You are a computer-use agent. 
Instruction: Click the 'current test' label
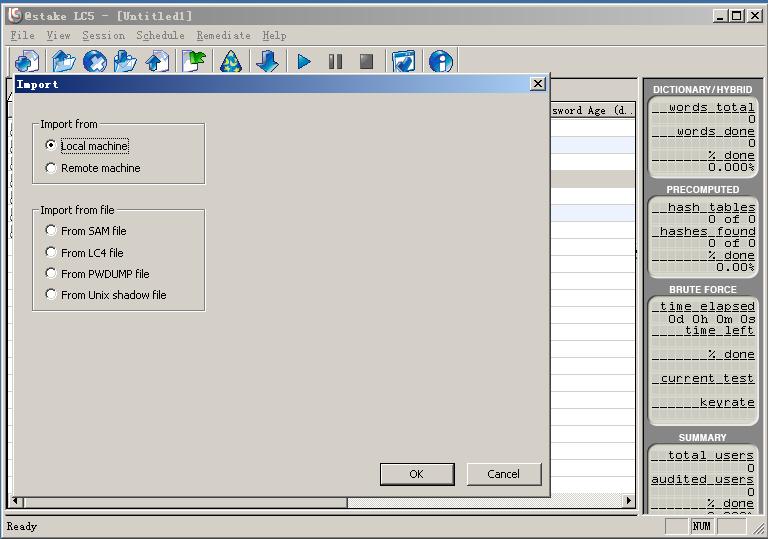point(707,378)
